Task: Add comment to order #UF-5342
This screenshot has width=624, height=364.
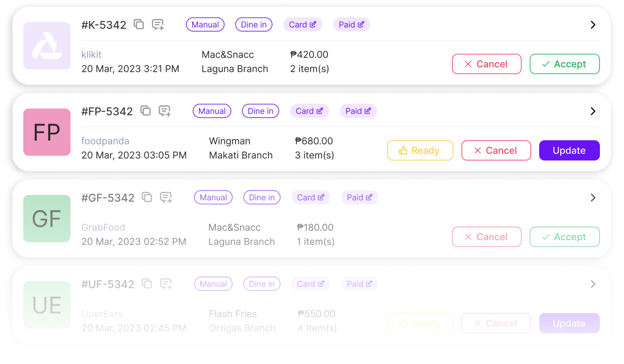Action: coord(166,284)
